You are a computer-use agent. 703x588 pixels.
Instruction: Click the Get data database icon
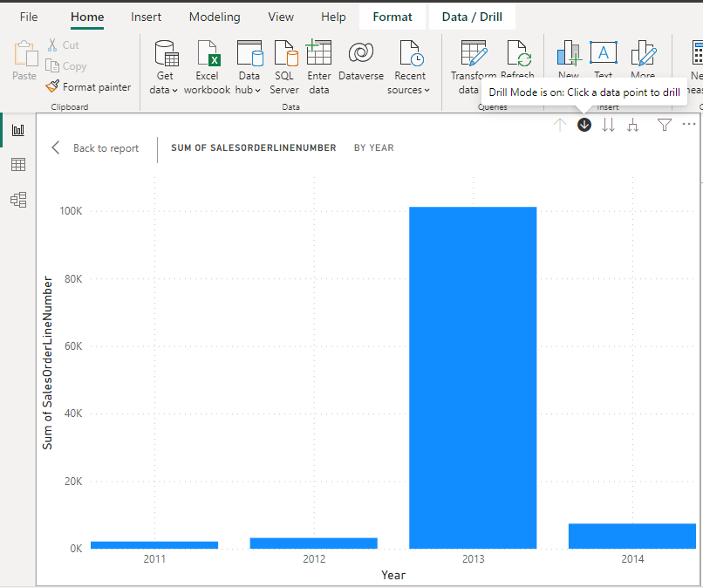[167, 53]
